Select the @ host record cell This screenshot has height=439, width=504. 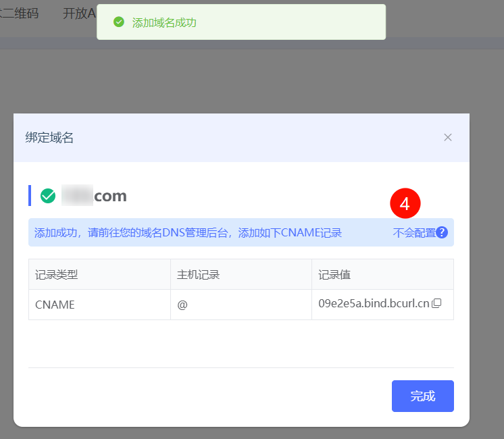pos(182,305)
